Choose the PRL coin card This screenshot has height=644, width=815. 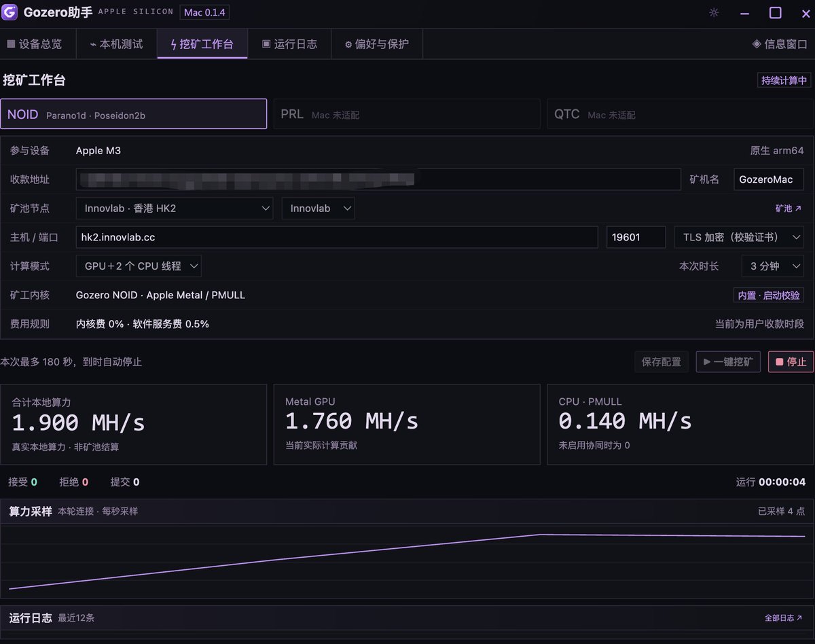coord(406,114)
